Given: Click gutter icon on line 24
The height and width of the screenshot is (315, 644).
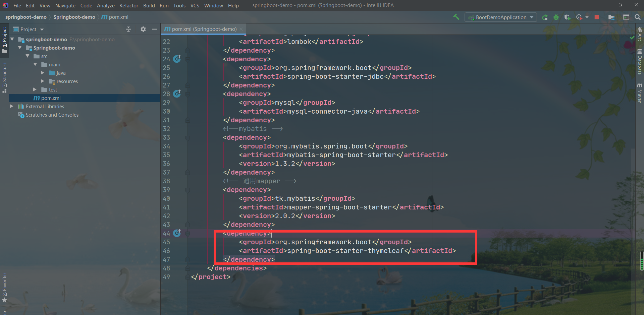Looking at the screenshot, I should (177, 59).
